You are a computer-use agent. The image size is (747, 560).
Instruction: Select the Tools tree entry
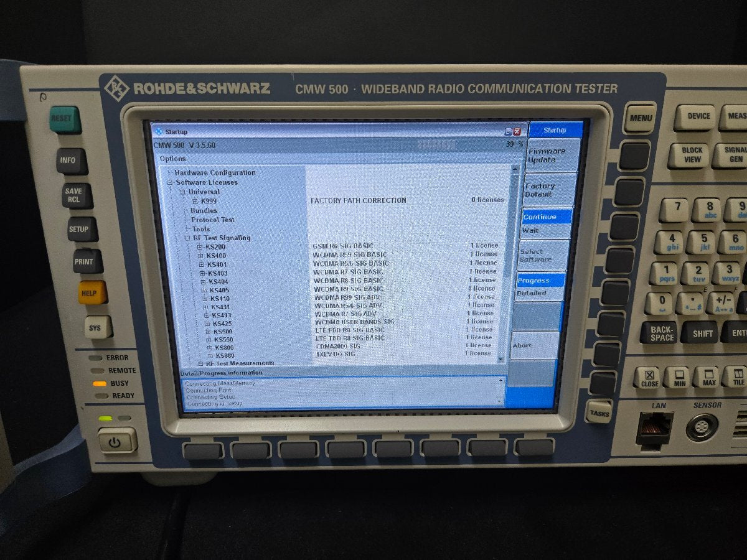[201, 229]
